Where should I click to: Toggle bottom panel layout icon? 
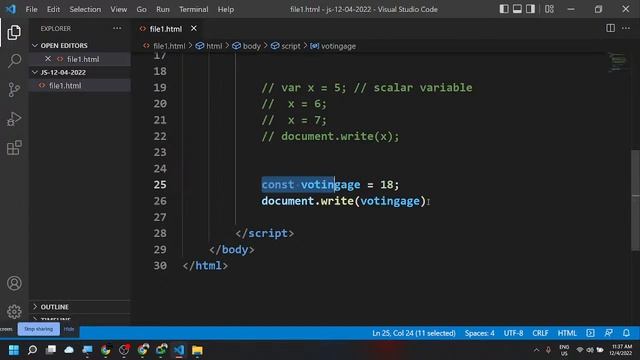(517, 9)
